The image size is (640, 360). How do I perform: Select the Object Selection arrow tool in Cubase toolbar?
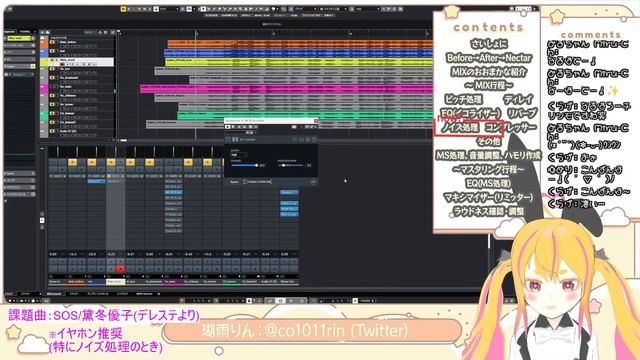pyautogui.click(x=203, y=9)
